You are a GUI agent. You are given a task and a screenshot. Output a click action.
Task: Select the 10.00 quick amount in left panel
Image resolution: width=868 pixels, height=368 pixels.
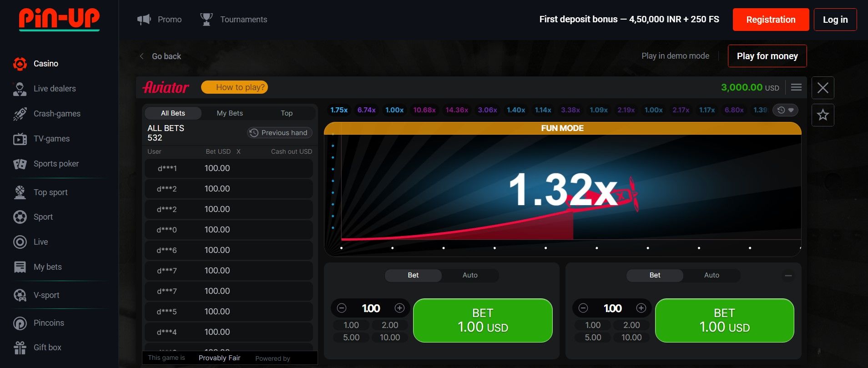click(x=390, y=338)
